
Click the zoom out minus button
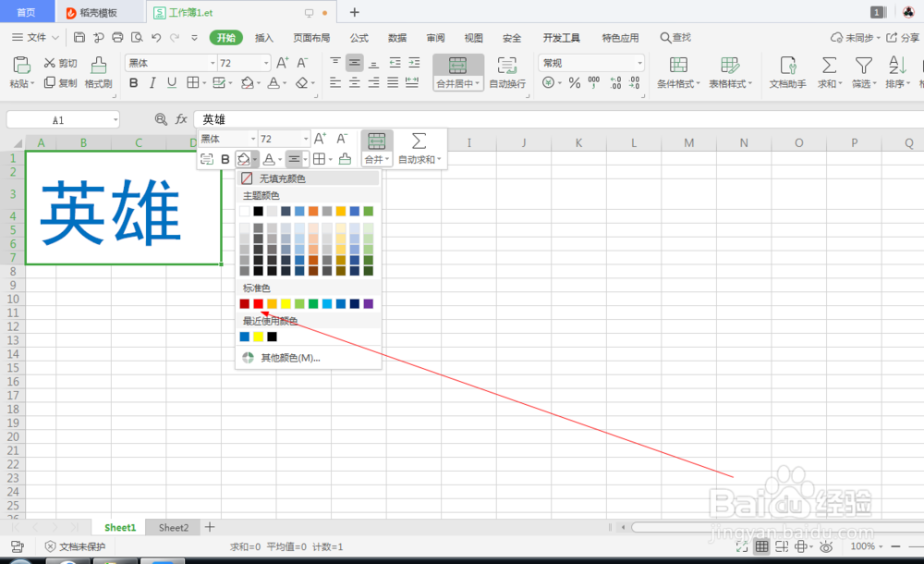coord(895,546)
